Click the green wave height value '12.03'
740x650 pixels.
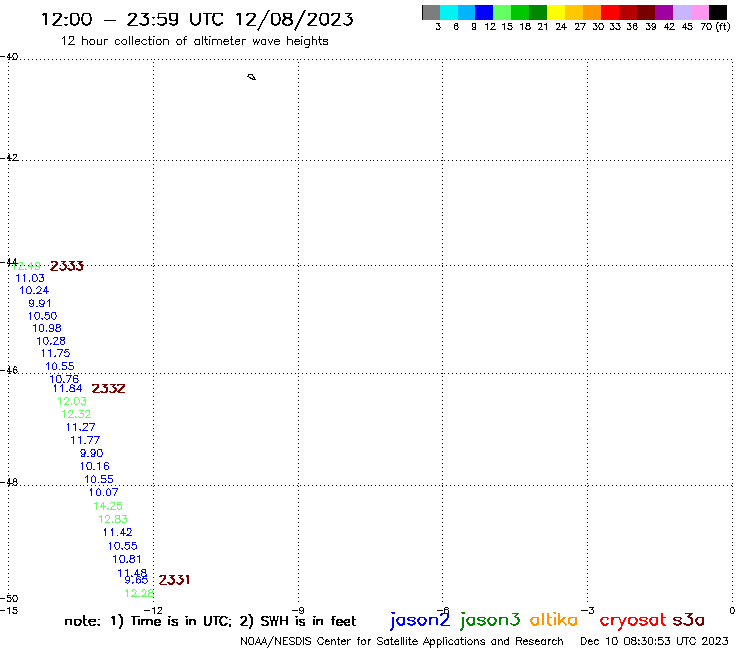[72, 401]
